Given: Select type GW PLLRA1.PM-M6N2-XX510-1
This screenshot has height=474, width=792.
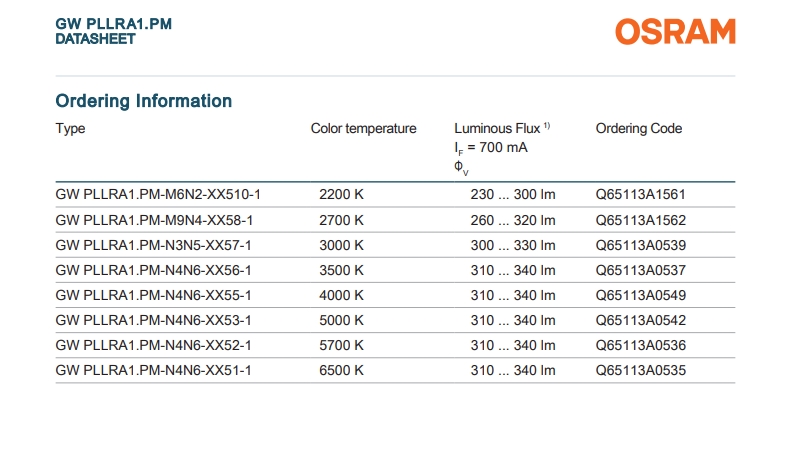Looking at the screenshot, I should pyautogui.click(x=158, y=195).
